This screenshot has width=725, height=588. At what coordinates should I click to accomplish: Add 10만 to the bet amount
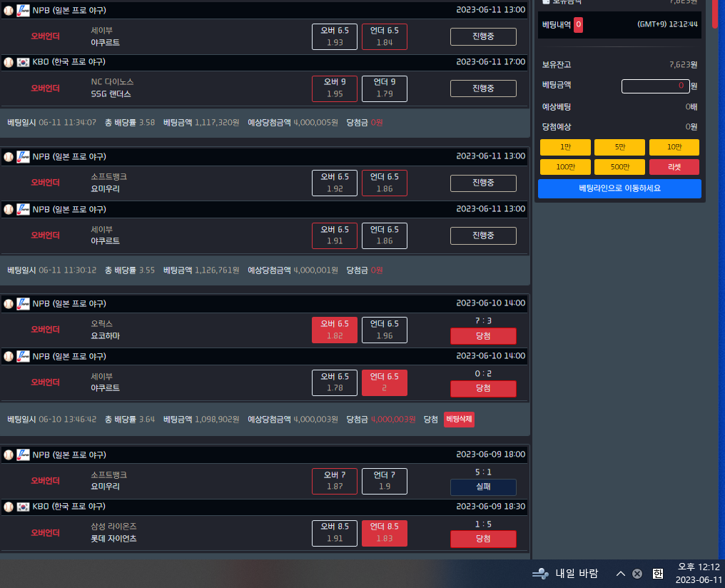(674, 147)
